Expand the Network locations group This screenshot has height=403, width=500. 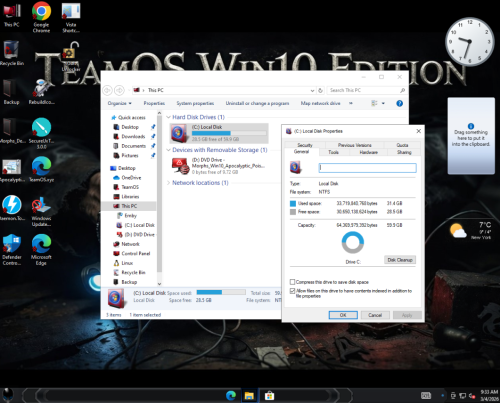(x=169, y=183)
